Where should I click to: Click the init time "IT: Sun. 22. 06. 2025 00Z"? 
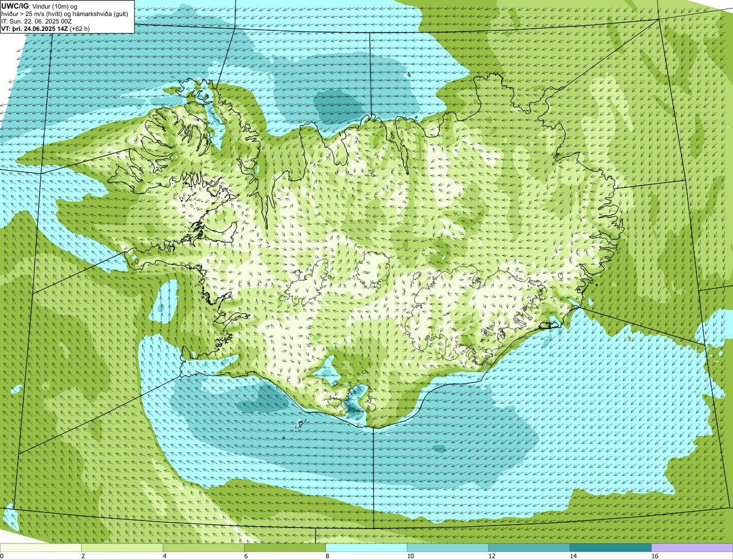(x=37, y=21)
